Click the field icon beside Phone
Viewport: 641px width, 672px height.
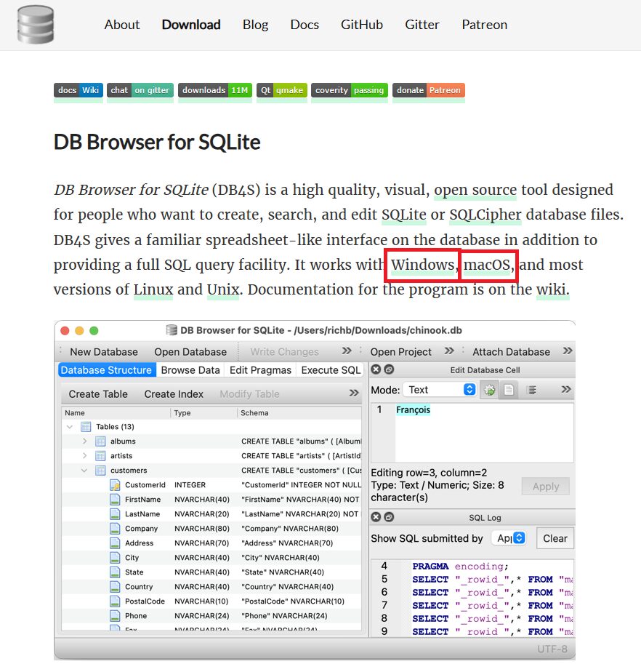click(115, 616)
